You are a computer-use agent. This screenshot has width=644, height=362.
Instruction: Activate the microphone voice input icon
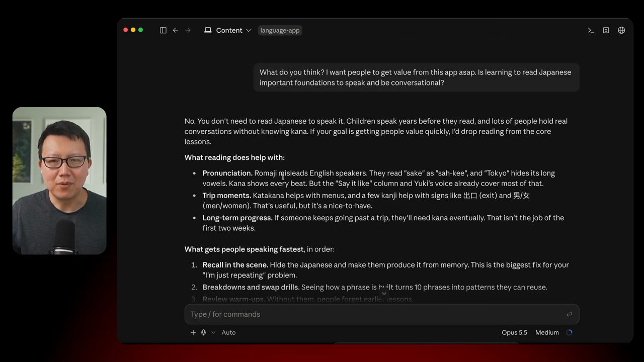click(x=204, y=332)
